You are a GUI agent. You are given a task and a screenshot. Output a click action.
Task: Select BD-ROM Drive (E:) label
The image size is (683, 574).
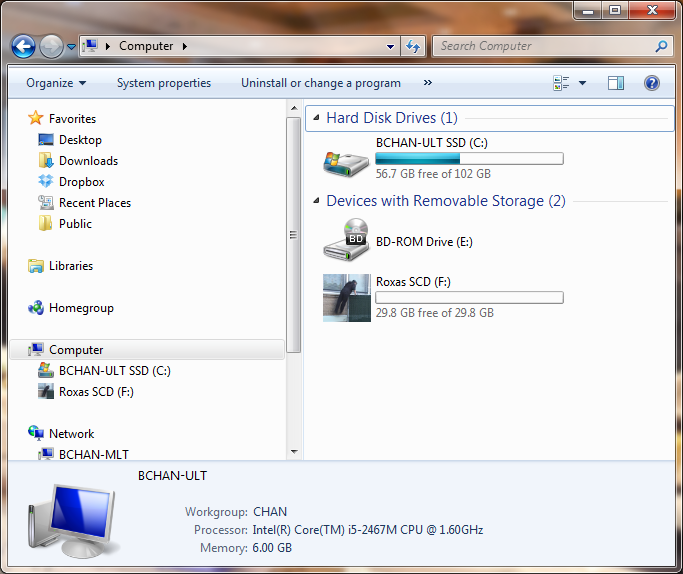424,242
